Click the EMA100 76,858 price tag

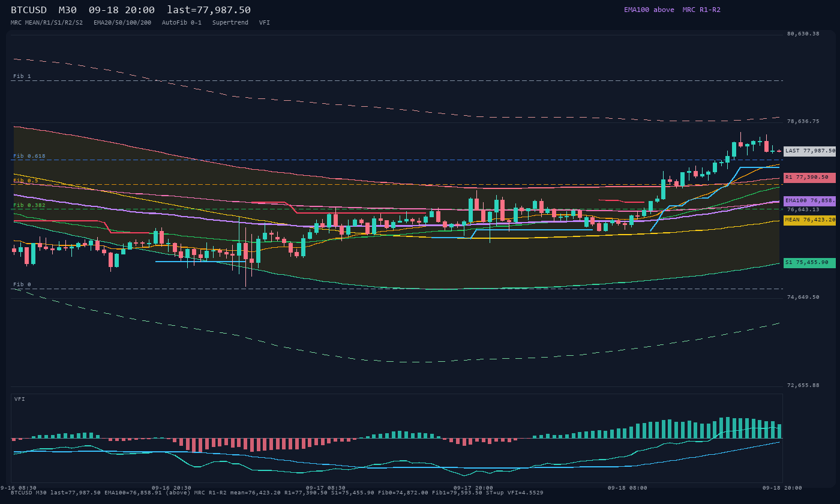[809, 201]
